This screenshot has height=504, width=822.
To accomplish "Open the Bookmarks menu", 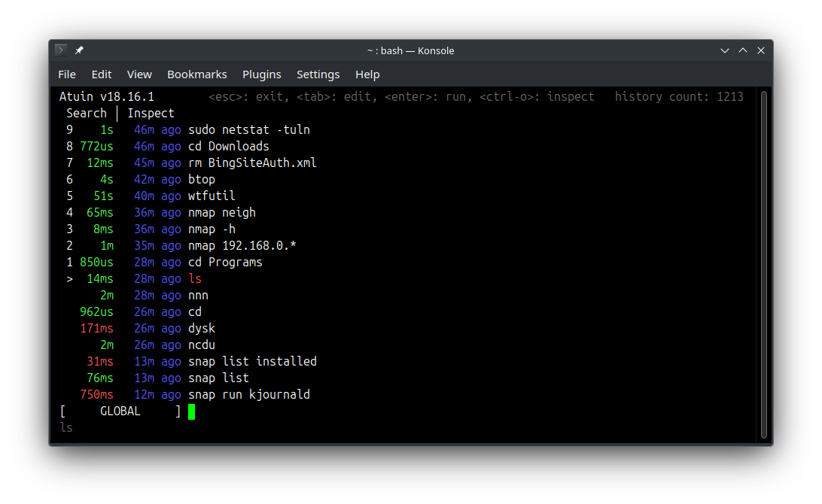I will 196,74.
